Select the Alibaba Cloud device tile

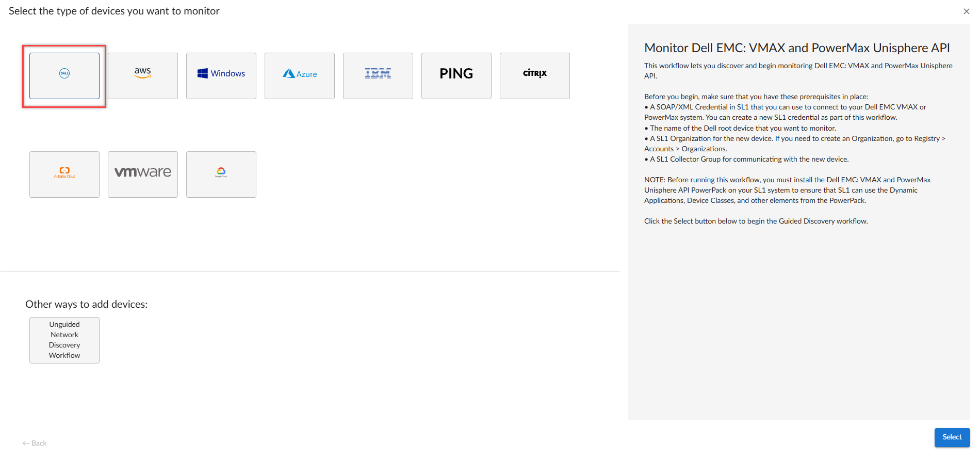click(64, 175)
